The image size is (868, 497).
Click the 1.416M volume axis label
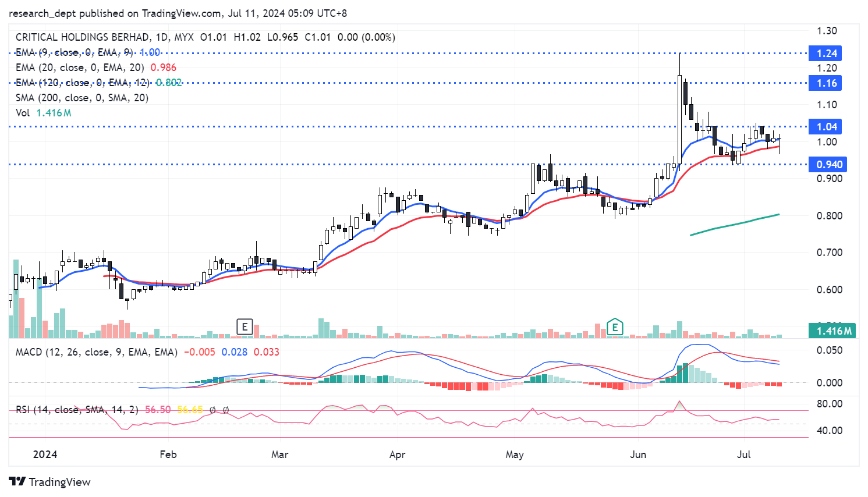tap(834, 331)
